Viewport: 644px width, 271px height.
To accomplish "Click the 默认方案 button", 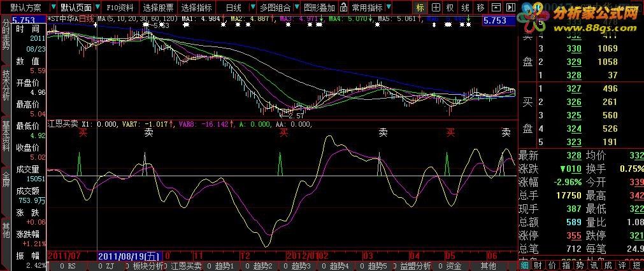I will [26, 8].
